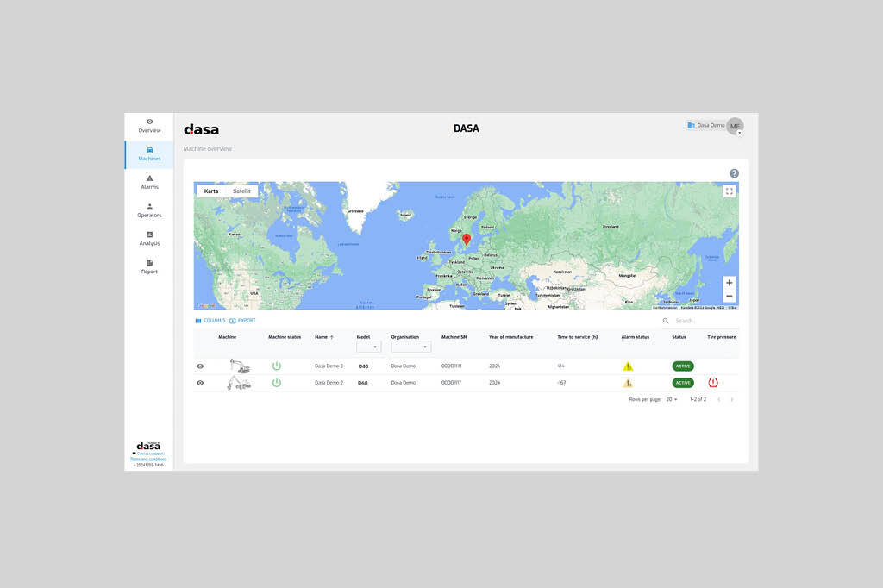View details via eye icon for Dasa Demo 3
This screenshot has width=883, height=588.
200,366
